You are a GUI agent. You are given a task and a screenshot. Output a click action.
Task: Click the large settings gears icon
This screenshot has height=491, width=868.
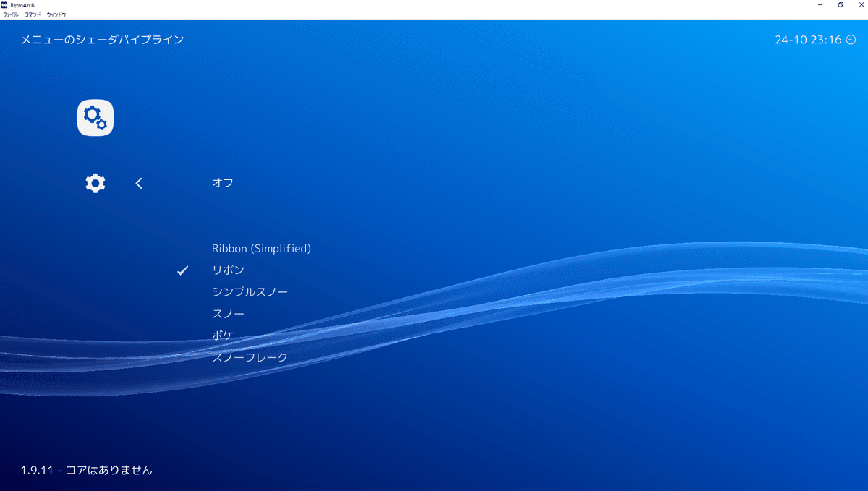pyautogui.click(x=95, y=117)
